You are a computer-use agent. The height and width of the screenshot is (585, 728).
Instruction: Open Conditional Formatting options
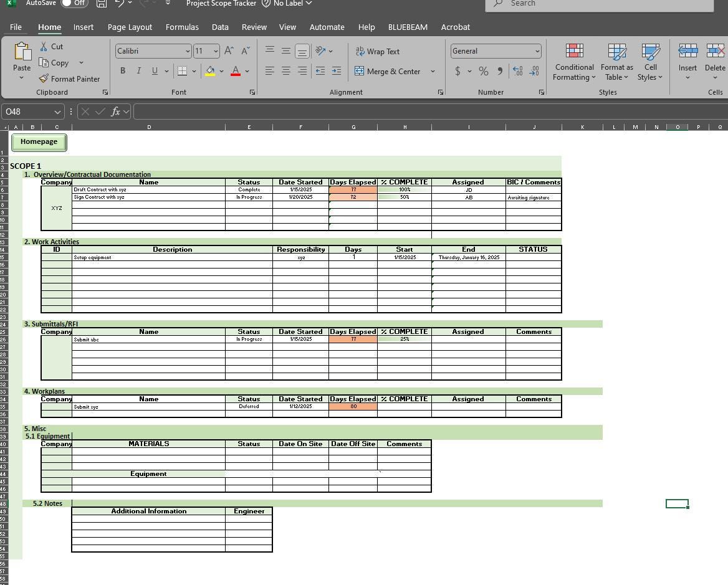click(x=573, y=61)
